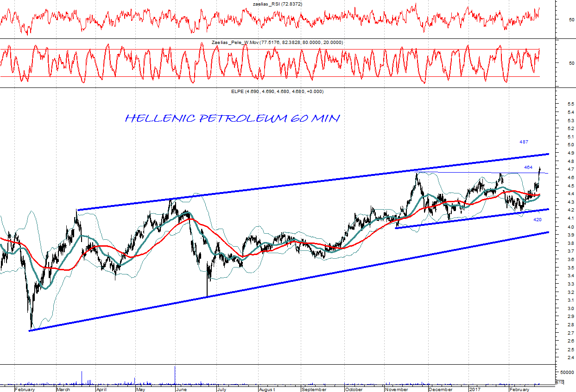Image resolution: width=576 pixels, height=392 pixels.
Task: Select the Zaelias_Pele_W.Mov indicator label
Action: (277, 43)
